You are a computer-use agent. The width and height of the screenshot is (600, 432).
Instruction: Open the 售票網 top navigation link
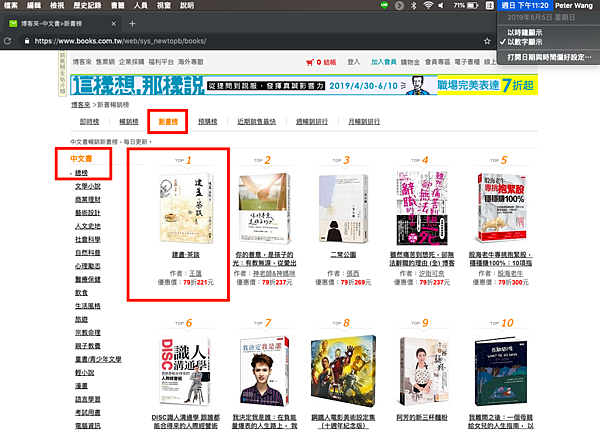coord(105,62)
